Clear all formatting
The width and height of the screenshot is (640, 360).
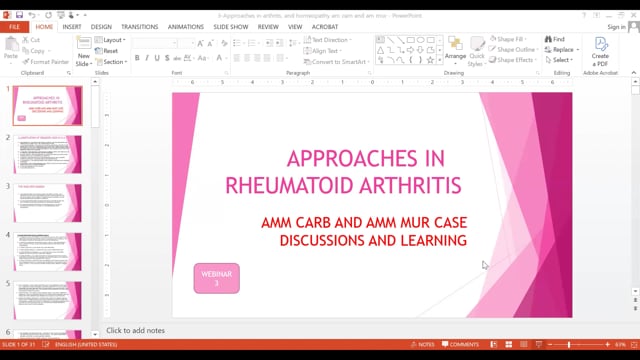tap(224, 43)
